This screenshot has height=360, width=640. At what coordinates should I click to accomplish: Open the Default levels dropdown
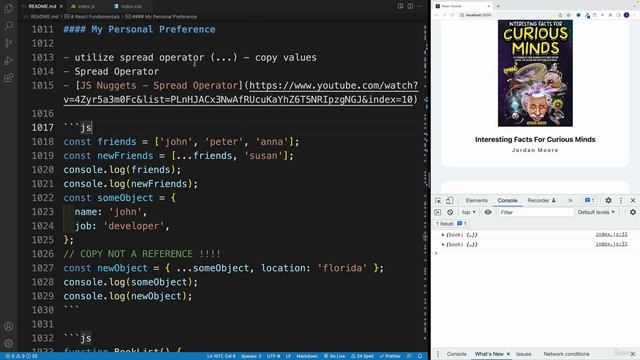coord(596,212)
